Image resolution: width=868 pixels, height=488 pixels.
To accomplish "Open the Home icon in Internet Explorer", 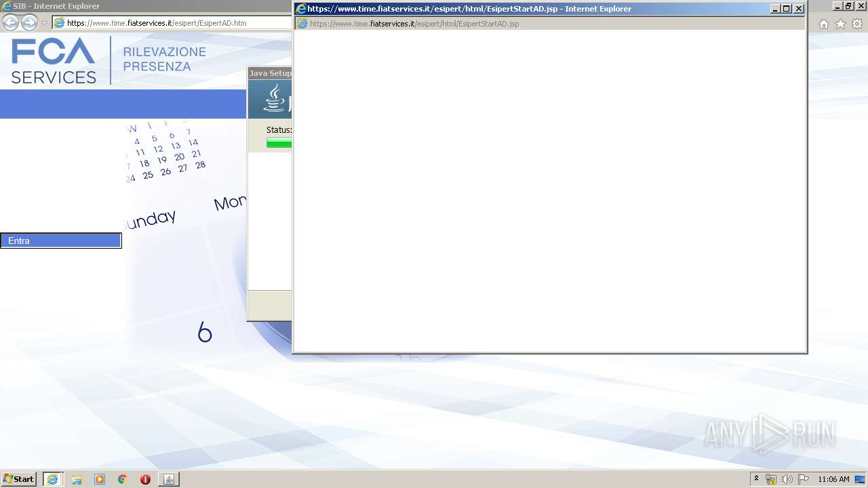I will 824,24.
